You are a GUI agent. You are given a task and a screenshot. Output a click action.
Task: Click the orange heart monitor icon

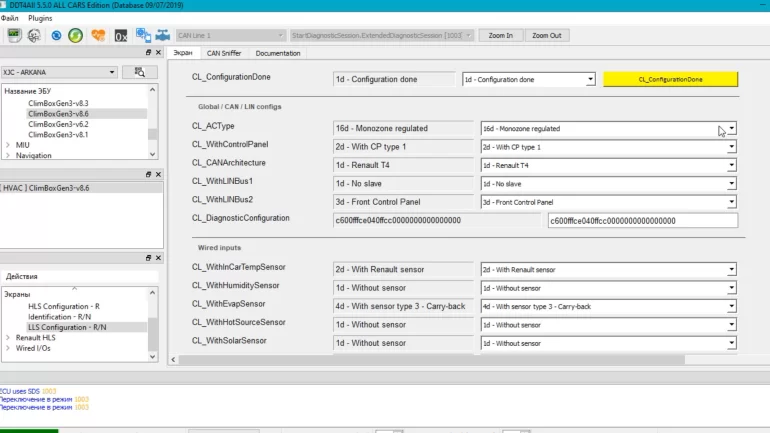point(98,35)
